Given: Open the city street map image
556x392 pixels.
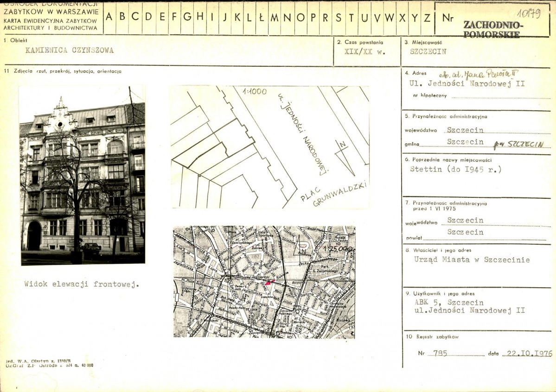Looking at the screenshot, I should [x=264, y=282].
